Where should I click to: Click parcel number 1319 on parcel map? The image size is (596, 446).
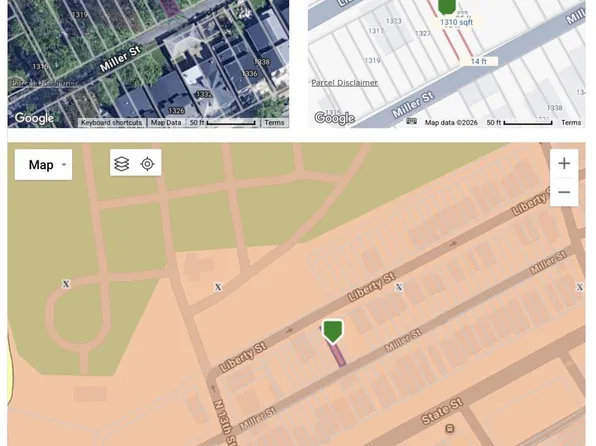[372, 60]
